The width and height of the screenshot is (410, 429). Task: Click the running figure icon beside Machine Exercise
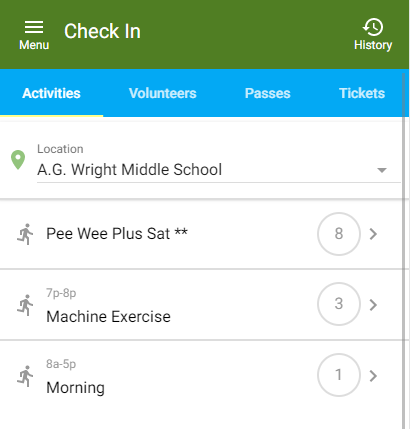pyautogui.click(x=25, y=305)
